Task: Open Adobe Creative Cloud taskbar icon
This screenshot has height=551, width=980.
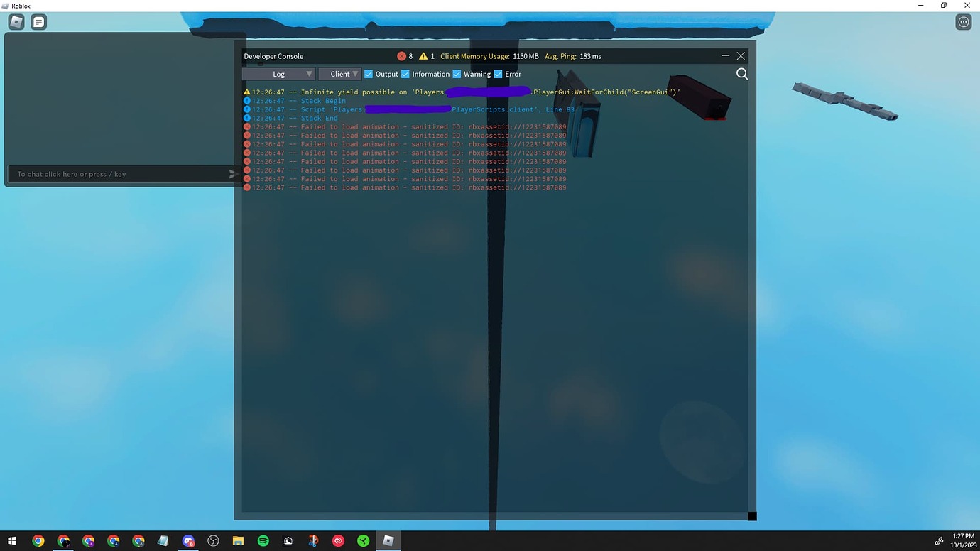Action: pyautogui.click(x=338, y=541)
